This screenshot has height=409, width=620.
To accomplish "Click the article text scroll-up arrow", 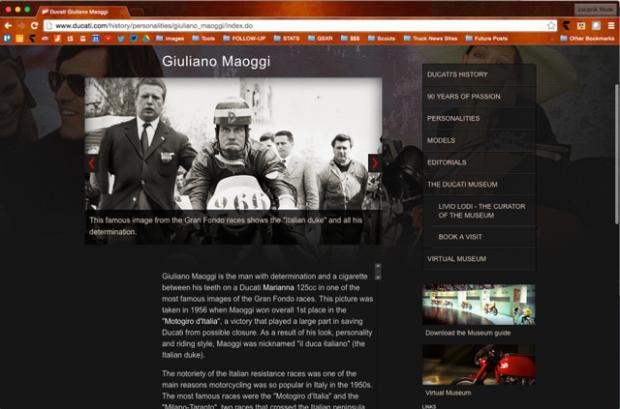I will [x=377, y=267].
